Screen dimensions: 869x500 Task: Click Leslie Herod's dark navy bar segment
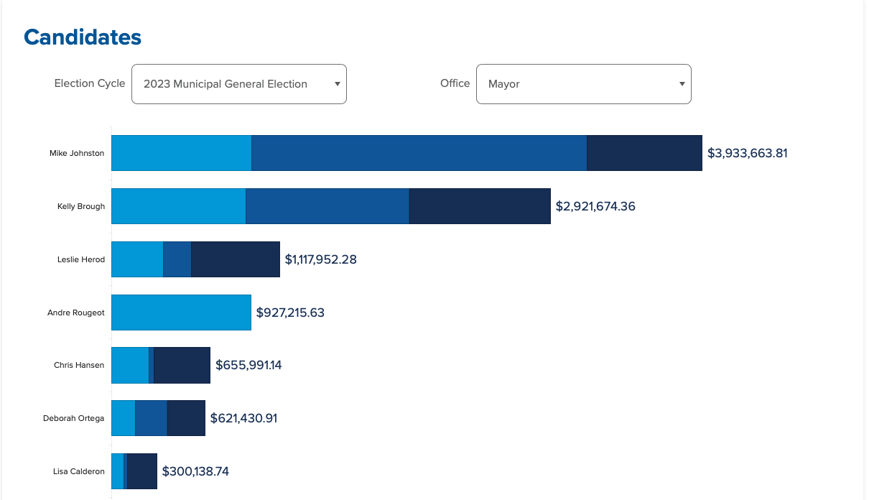pyautogui.click(x=235, y=259)
